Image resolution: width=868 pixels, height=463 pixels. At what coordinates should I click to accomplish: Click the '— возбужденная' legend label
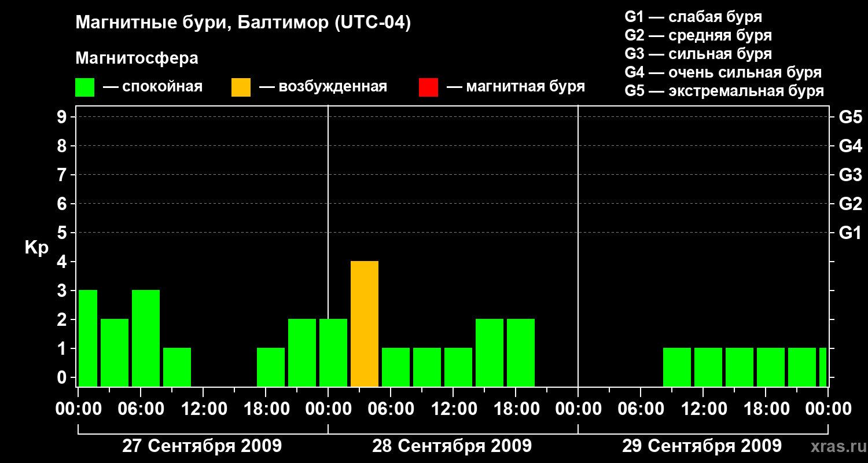point(323,87)
